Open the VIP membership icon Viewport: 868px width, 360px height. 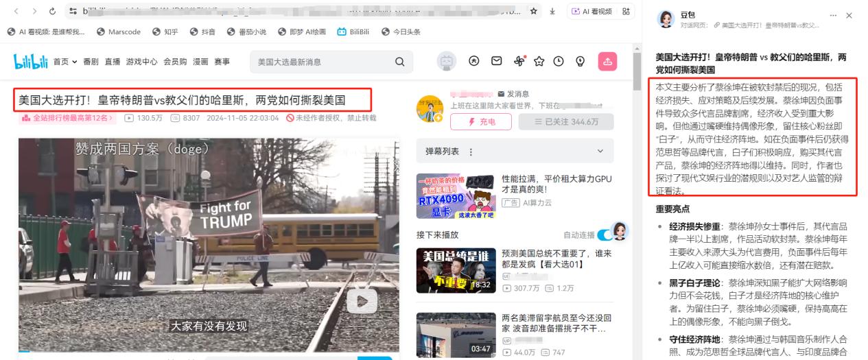click(474, 62)
